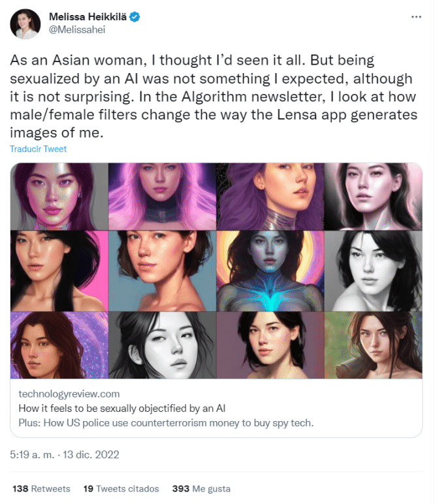Open article titled How it feels to be sexually objectified

pyautogui.click(x=121, y=409)
